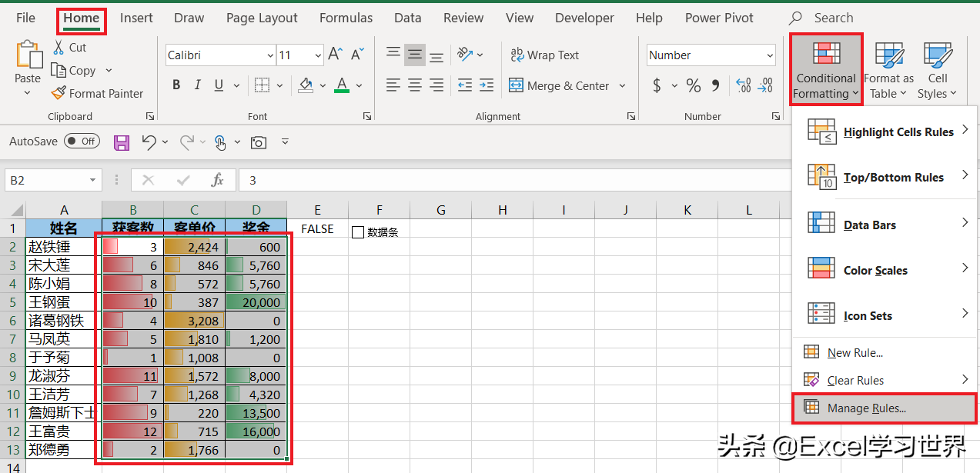The image size is (980, 473).
Task: Open the Data tab
Action: 407,18
